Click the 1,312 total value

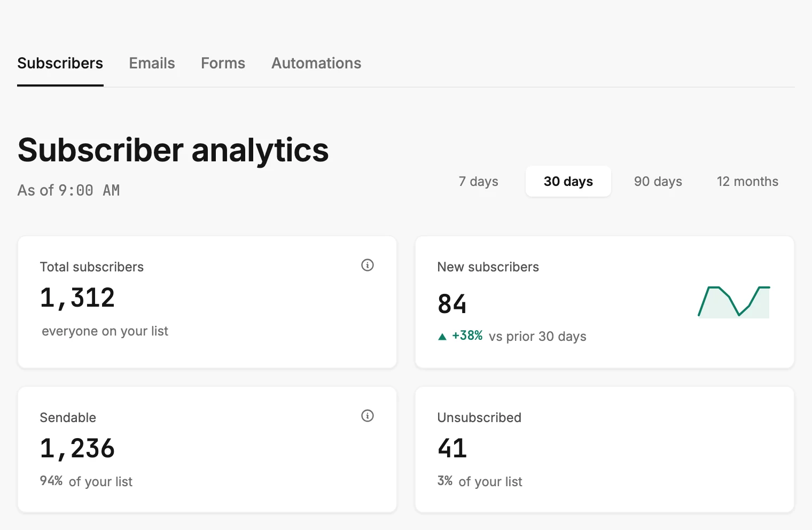77,298
